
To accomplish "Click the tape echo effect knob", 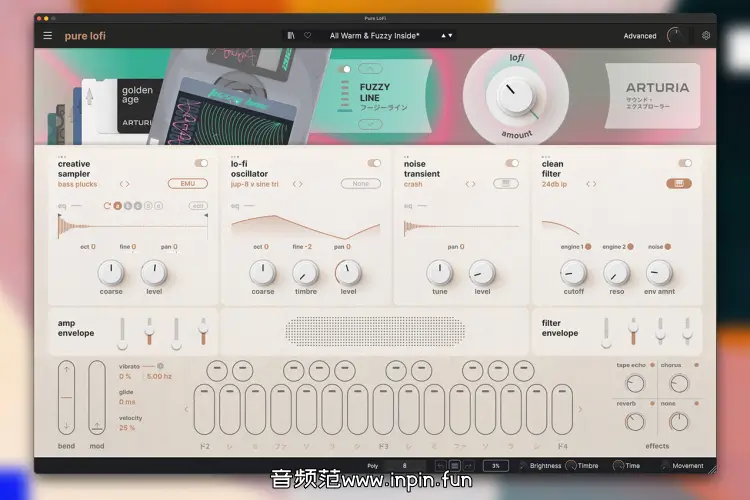I will 635,383.
